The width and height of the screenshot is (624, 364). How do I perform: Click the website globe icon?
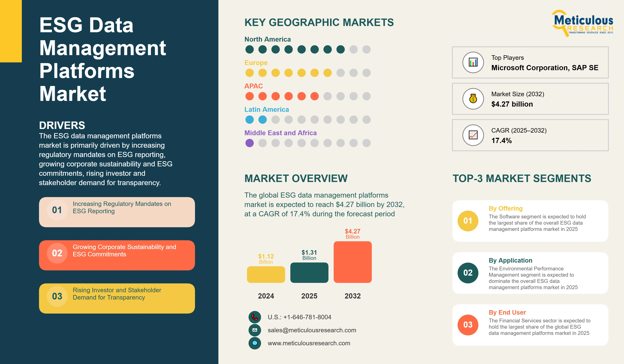pyautogui.click(x=255, y=343)
